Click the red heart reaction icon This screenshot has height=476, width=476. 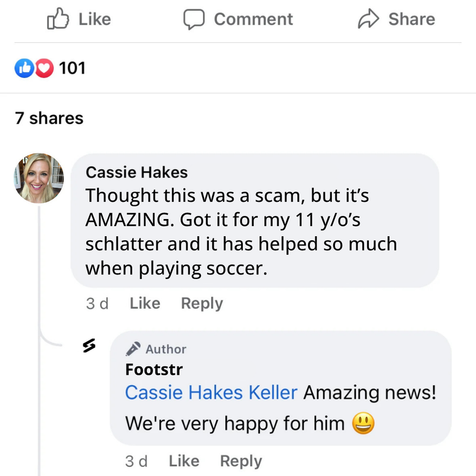click(43, 68)
